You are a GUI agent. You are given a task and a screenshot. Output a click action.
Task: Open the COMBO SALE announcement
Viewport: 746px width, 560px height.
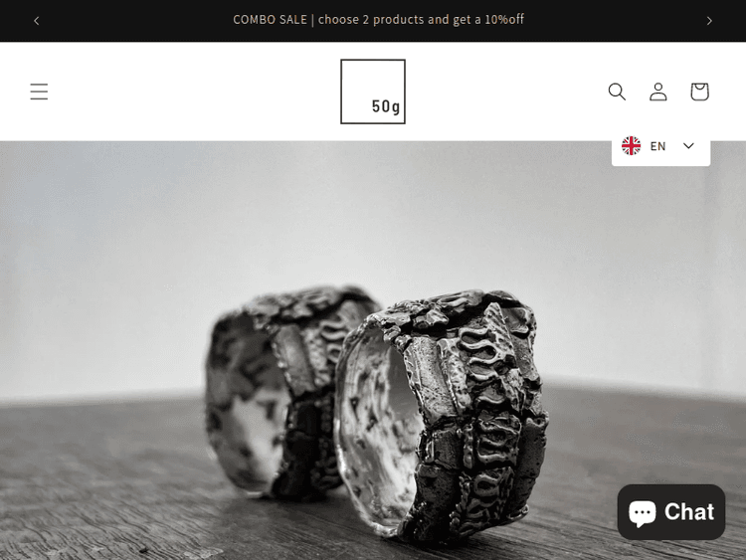click(378, 20)
